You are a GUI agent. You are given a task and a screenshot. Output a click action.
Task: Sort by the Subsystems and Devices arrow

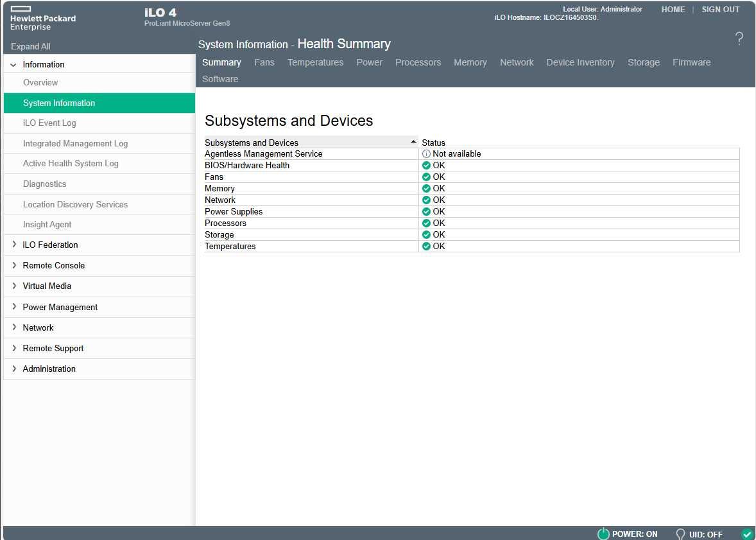[x=413, y=142]
